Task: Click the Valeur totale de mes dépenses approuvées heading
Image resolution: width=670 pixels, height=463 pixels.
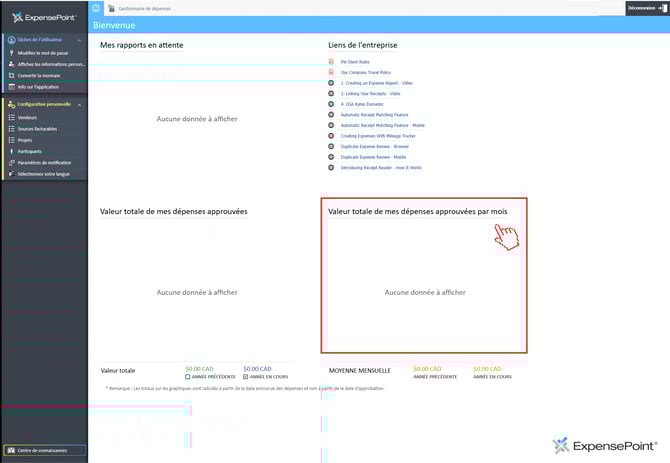Action: pyautogui.click(x=173, y=211)
